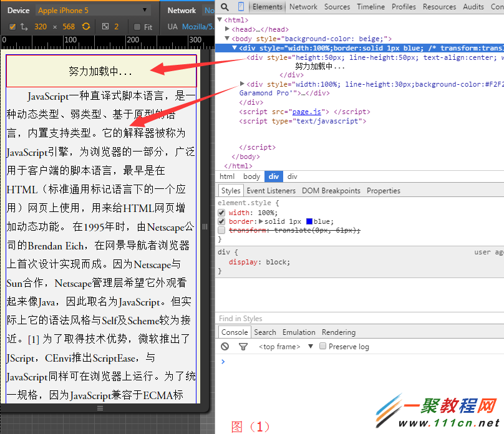This screenshot has width=504, height=434.
Task: Click the highlighted div breadcrumb
Action: click(274, 176)
